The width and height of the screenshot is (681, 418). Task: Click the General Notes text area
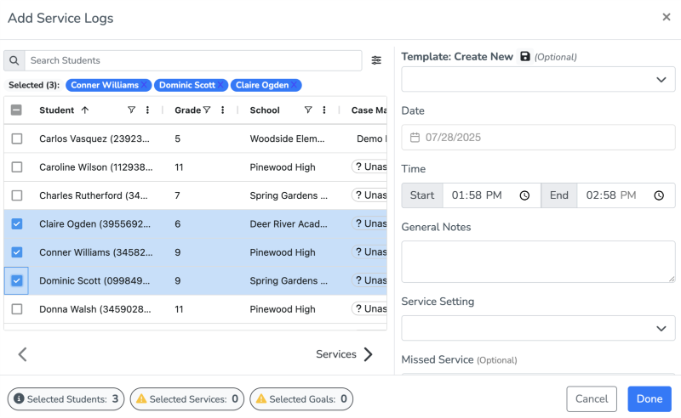538,262
